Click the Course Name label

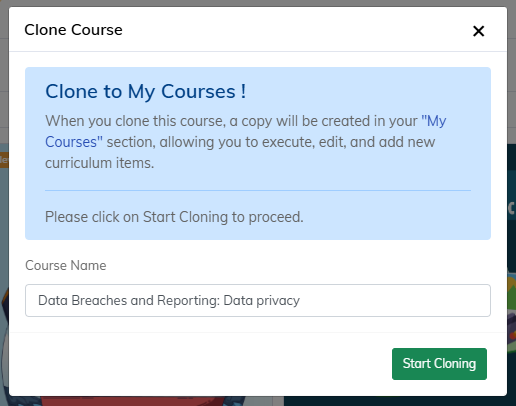point(66,266)
